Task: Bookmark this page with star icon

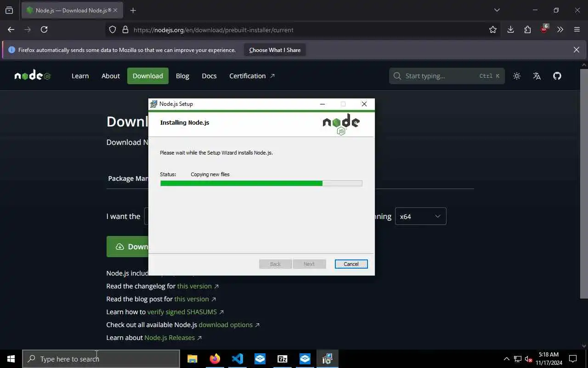Action: pos(493,29)
